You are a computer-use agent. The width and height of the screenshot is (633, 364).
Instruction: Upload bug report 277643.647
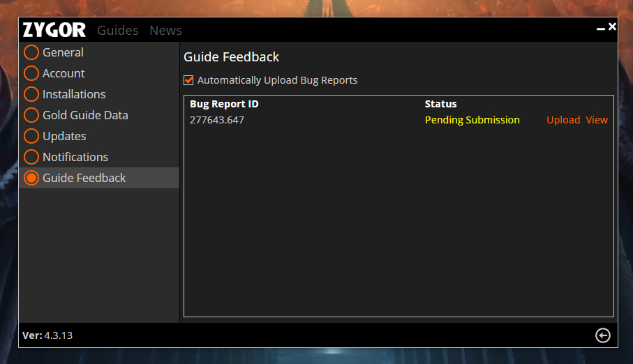point(563,120)
